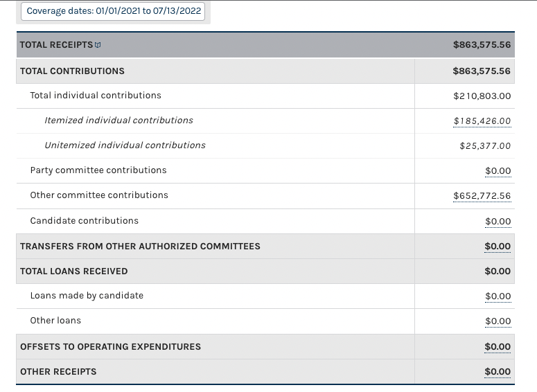The height and width of the screenshot is (392, 537).
Task: Open the $652,772.56 other committee contributions link
Action: pos(482,196)
